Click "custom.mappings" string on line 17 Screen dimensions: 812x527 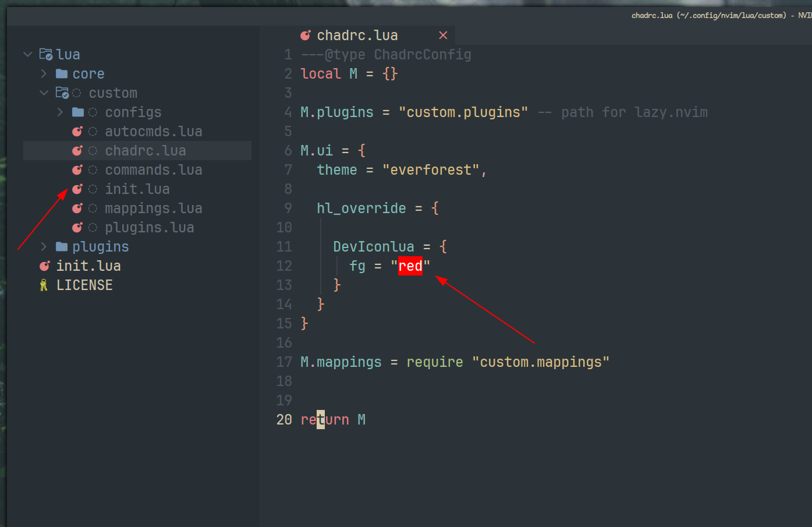tap(541, 362)
